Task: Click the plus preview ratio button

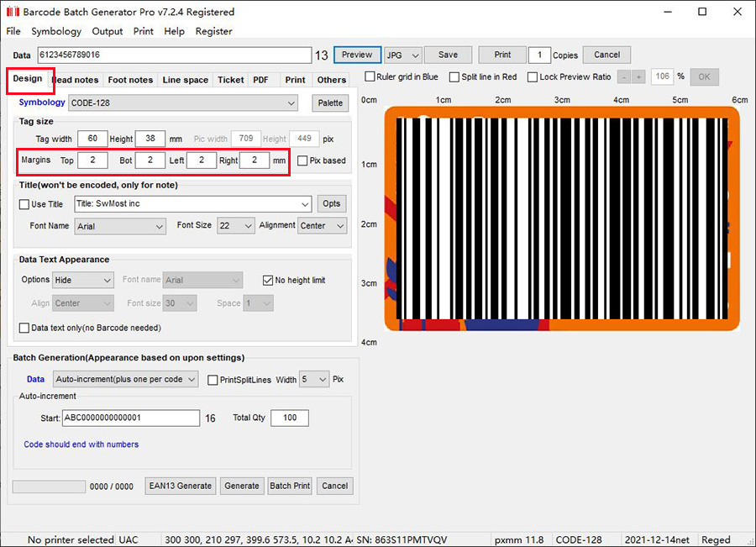Action: (x=639, y=76)
